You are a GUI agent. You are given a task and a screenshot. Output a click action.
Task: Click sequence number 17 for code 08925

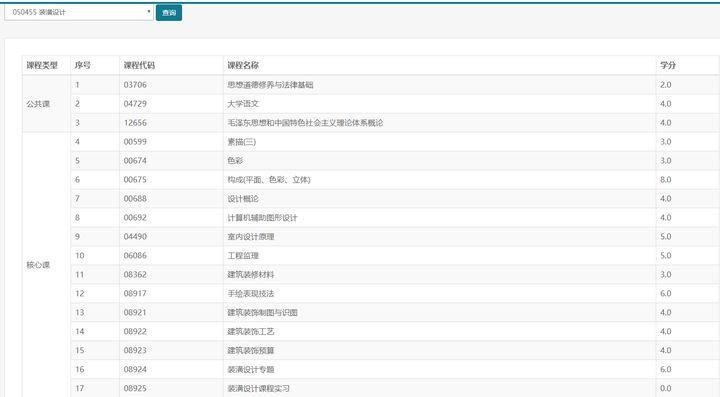tap(79, 388)
